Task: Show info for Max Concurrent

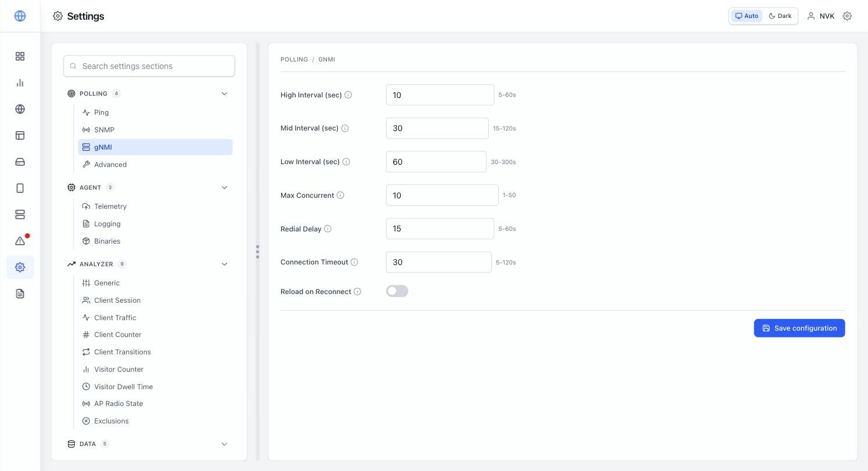Action: pyautogui.click(x=340, y=195)
